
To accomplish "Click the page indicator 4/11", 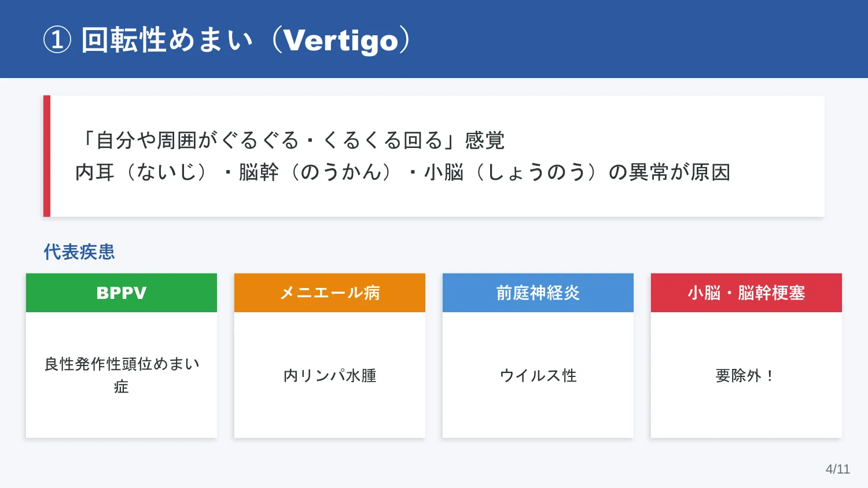I will pyautogui.click(x=837, y=469).
